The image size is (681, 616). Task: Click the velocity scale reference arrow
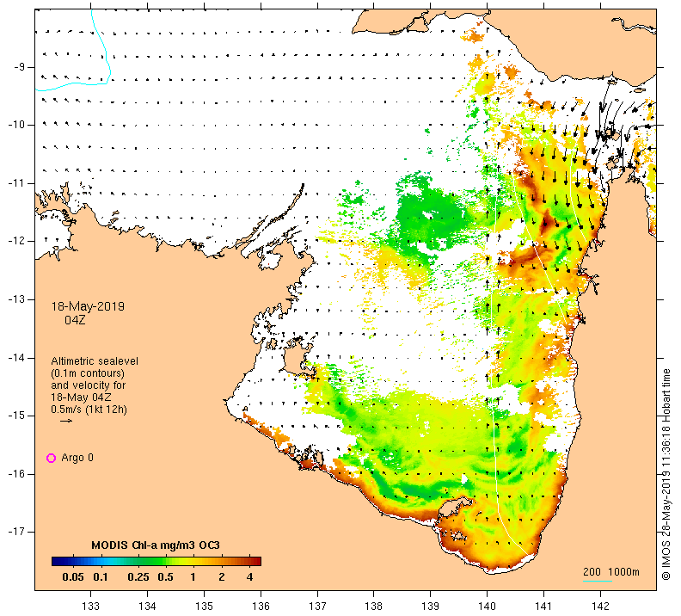coord(66,421)
